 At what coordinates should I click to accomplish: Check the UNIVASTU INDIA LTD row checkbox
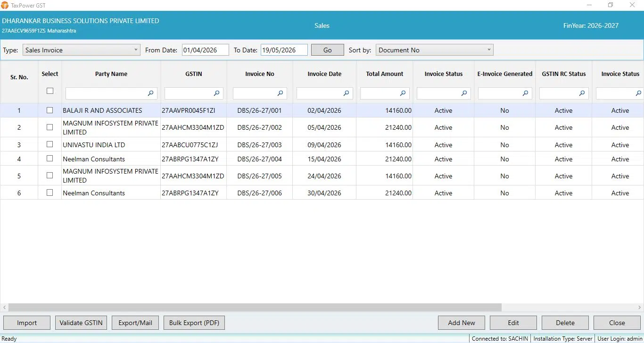[50, 144]
